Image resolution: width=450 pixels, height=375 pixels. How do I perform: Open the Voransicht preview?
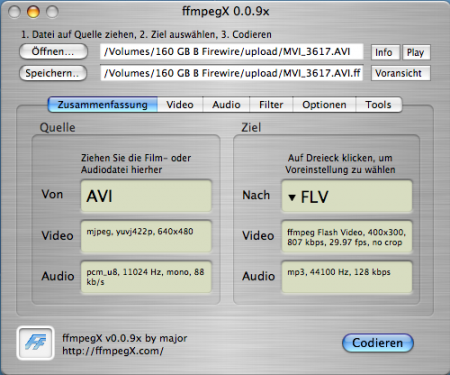pos(400,73)
